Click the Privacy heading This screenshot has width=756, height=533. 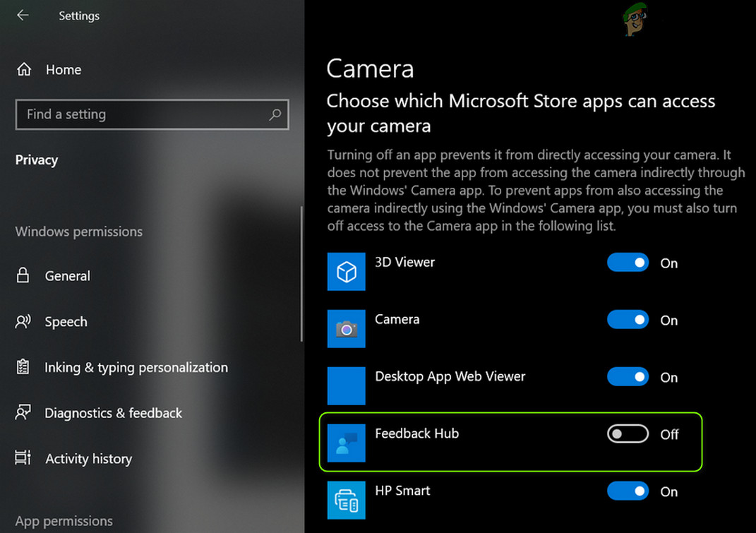click(37, 160)
